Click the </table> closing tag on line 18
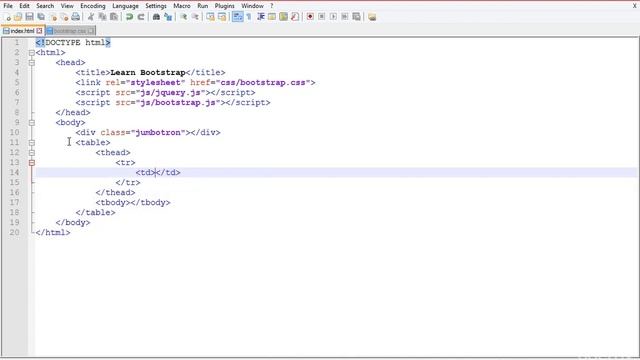Viewport: 640px width, 360px height. pos(96,213)
